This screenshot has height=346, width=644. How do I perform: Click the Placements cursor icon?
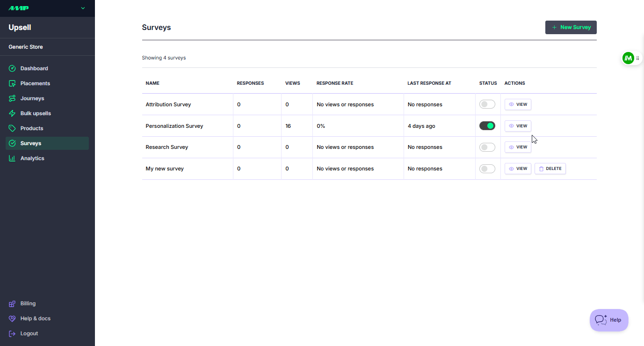click(x=12, y=83)
